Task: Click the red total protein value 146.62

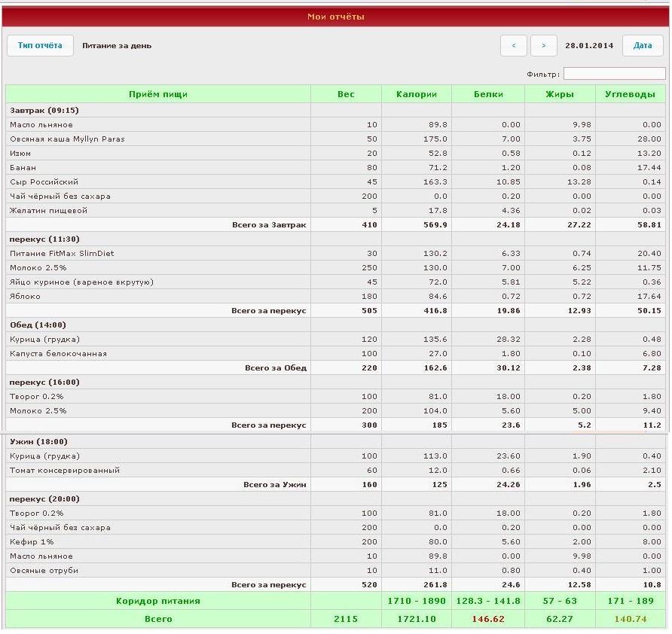Action: click(488, 619)
